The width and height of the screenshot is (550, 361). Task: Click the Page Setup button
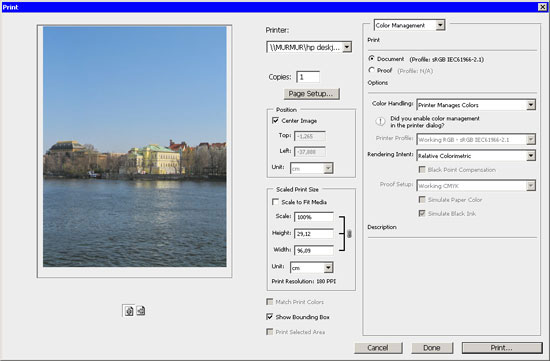pyautogui.click(x=311, y=94)
